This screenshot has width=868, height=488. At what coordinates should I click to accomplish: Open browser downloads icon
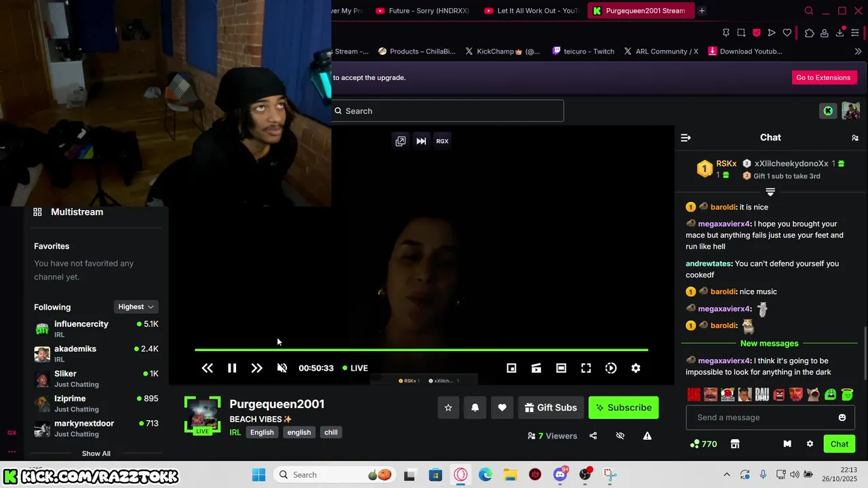click(x=840, y=33)
